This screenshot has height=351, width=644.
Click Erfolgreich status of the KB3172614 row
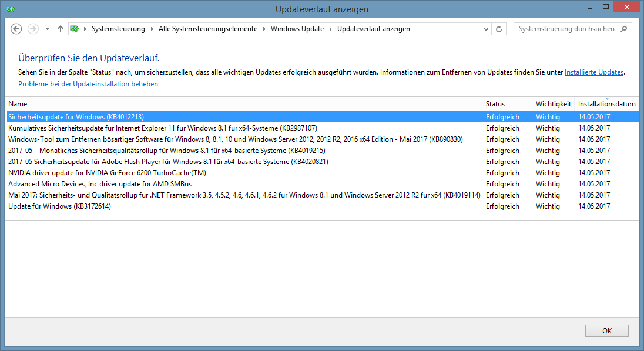[x=502, y=206]
